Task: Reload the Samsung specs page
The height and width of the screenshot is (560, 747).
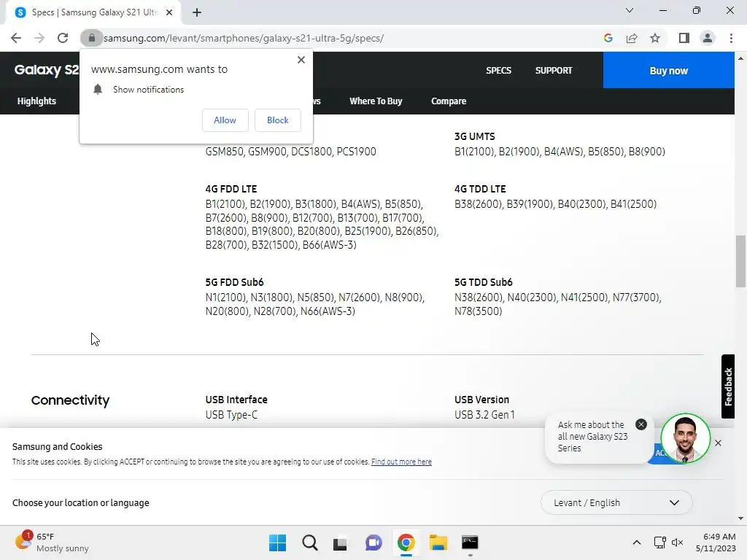Action: pos(63,38)
